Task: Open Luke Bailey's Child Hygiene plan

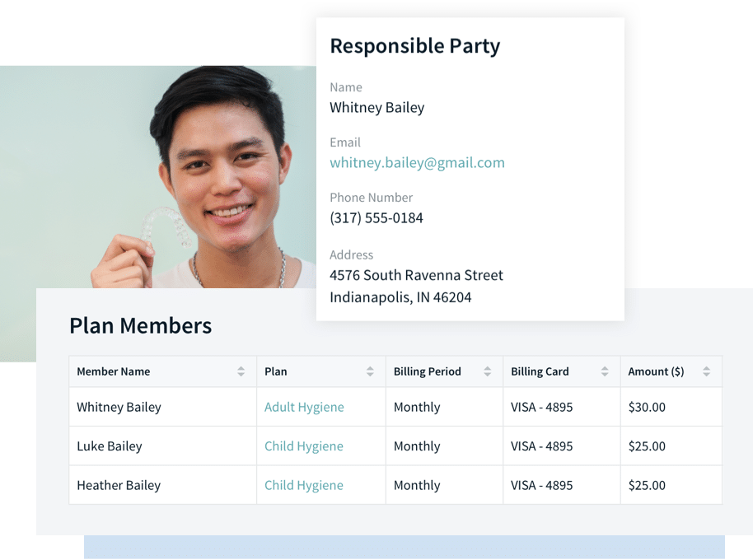Action: [303, 446]
